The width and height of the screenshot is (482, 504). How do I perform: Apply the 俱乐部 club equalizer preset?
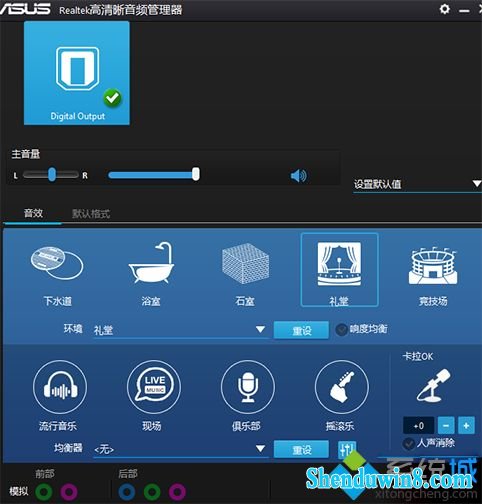248,387
